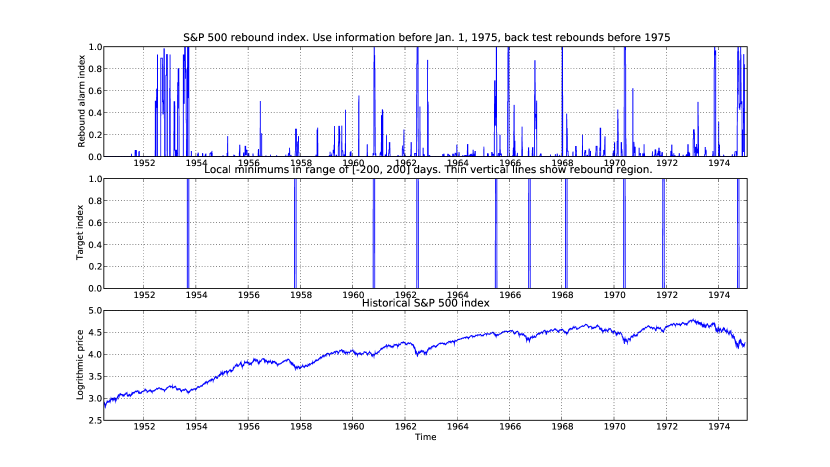Click the Target index rebound bar near late 1953
This screenshot has height=467, width=830.
[x=188, y=234]
